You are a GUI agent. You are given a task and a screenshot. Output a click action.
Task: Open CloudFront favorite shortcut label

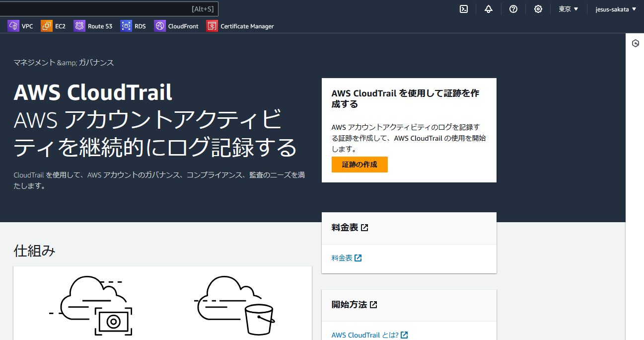point(183,26)
